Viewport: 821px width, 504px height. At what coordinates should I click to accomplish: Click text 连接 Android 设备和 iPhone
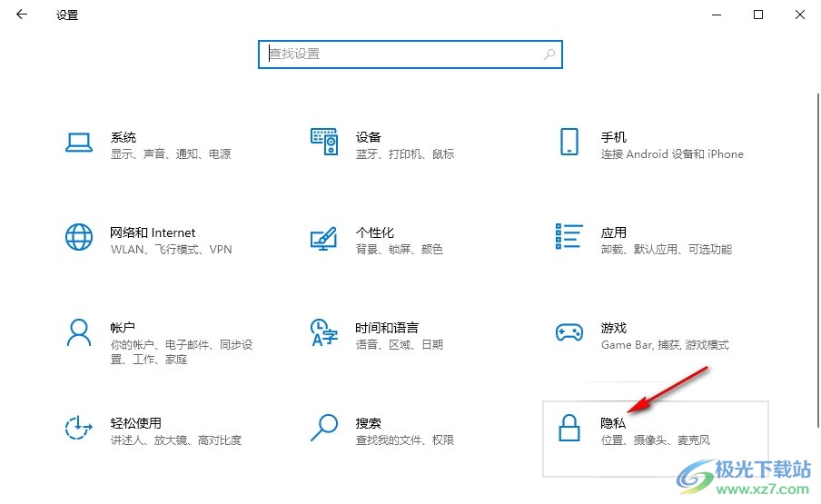click(672, 153)
